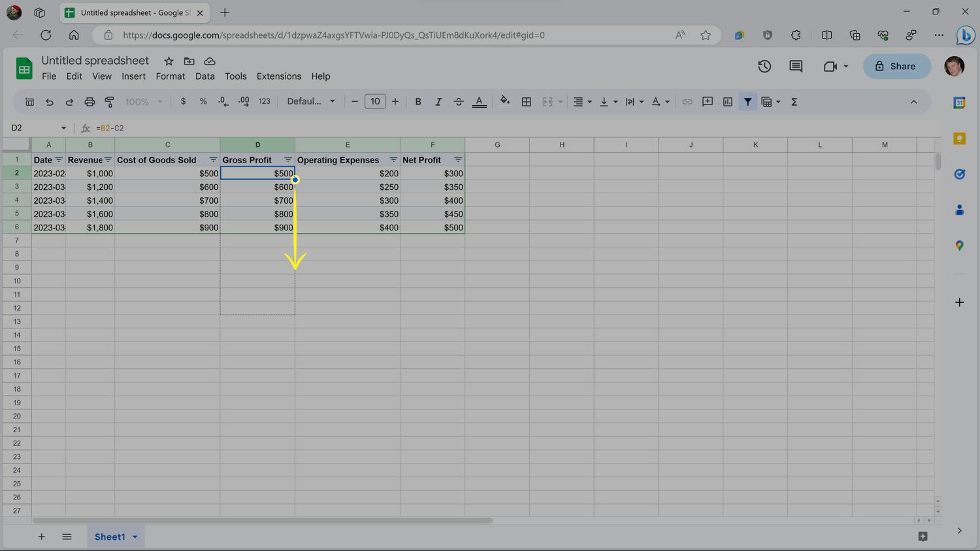Viewport: 980px width, 551px height.
Task: Click the Insert link icon
Action: tap(687, 102)
